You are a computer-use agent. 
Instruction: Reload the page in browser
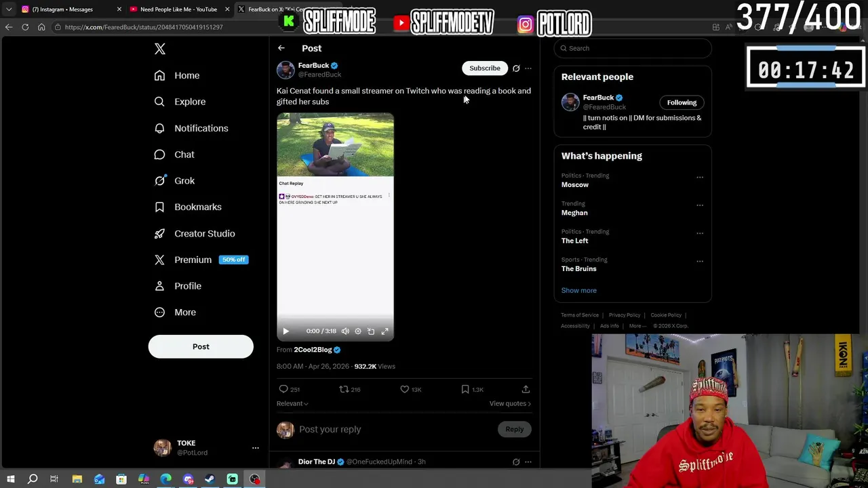pyautogui.click(x=25, y=27)
